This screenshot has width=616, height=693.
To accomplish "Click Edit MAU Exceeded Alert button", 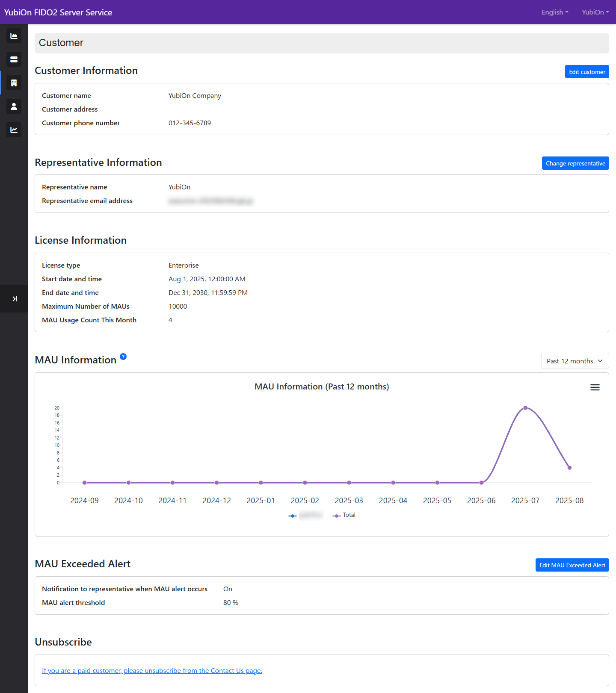I will tap(572, 565).
